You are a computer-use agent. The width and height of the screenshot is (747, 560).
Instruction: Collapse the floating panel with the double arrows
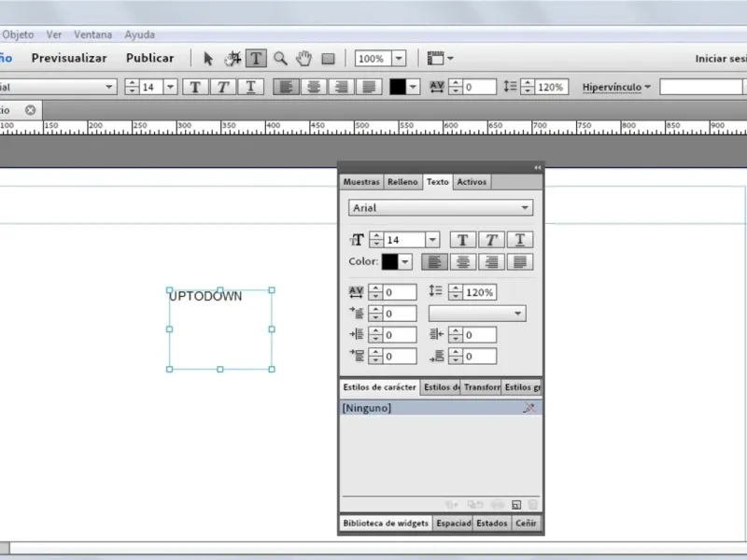pos(538,168)
